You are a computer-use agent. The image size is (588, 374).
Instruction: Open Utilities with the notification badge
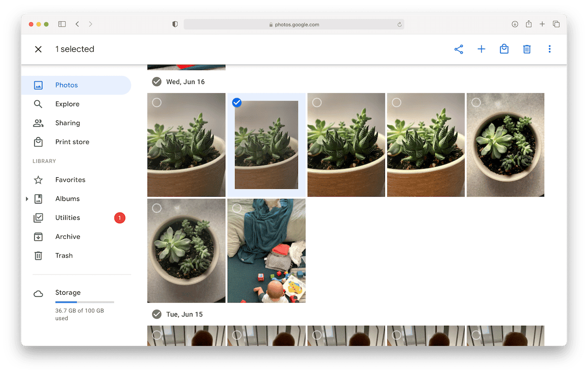click(x=68, y=217)
